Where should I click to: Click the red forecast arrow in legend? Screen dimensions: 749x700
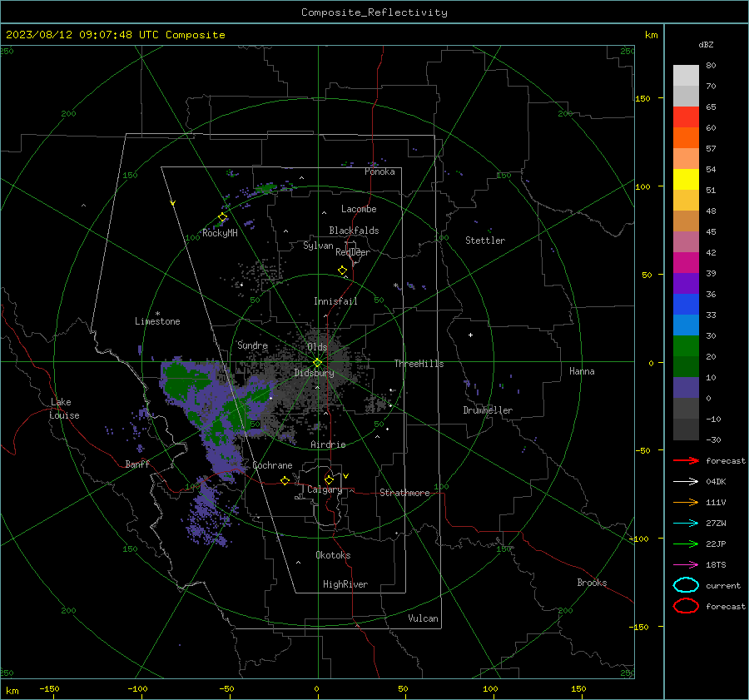point(686,460)
